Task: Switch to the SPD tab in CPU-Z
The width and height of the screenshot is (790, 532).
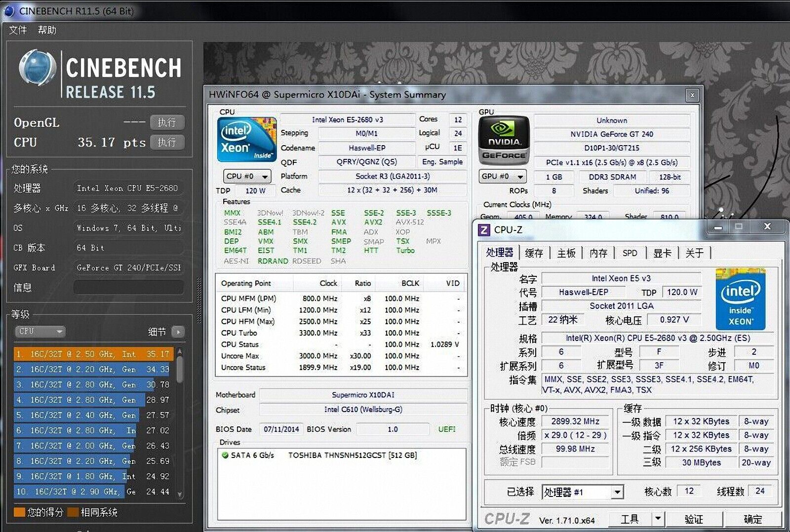Action: point(630,253)
